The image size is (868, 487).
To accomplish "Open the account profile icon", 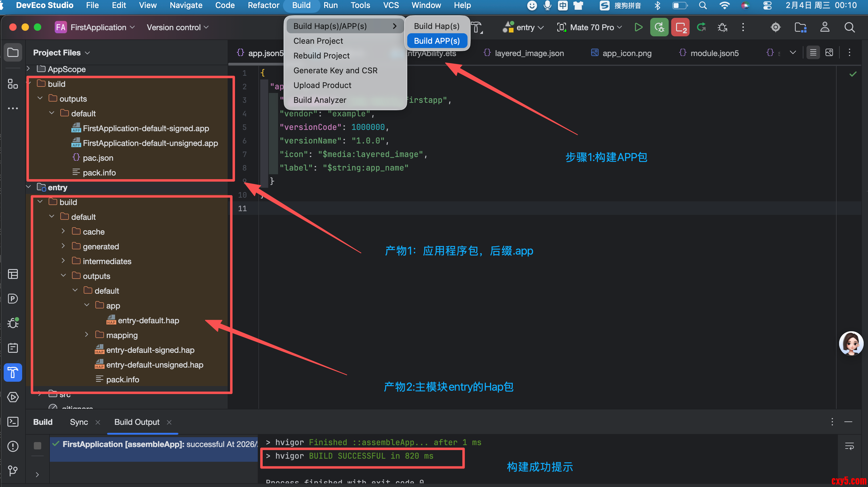I will click(x=825, y=27).
